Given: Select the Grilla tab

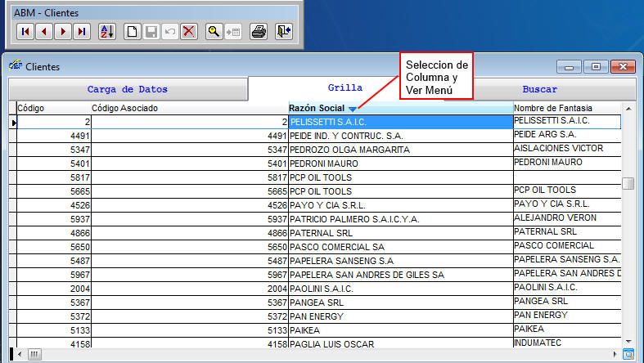Looking at the screenshot, I should click(345, 88).
